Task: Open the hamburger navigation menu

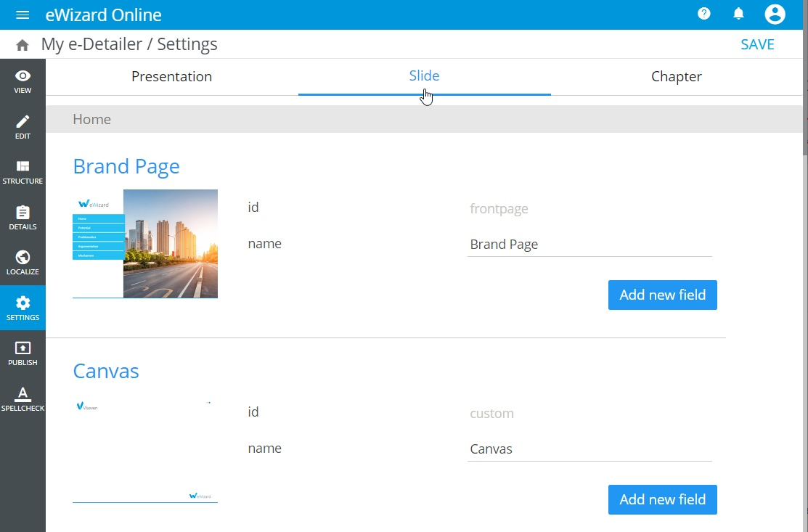Action: [23, 15]
